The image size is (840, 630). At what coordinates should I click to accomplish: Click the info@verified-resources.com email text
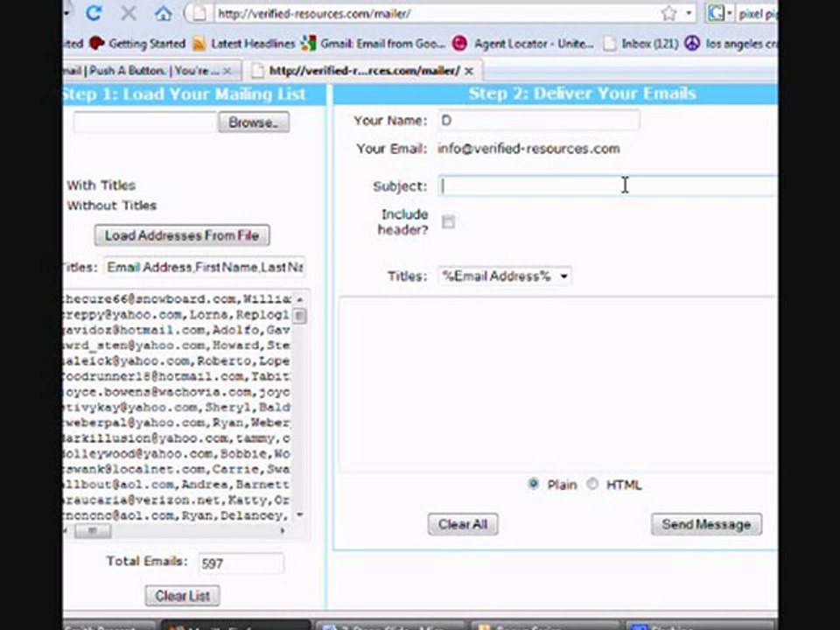528,149
